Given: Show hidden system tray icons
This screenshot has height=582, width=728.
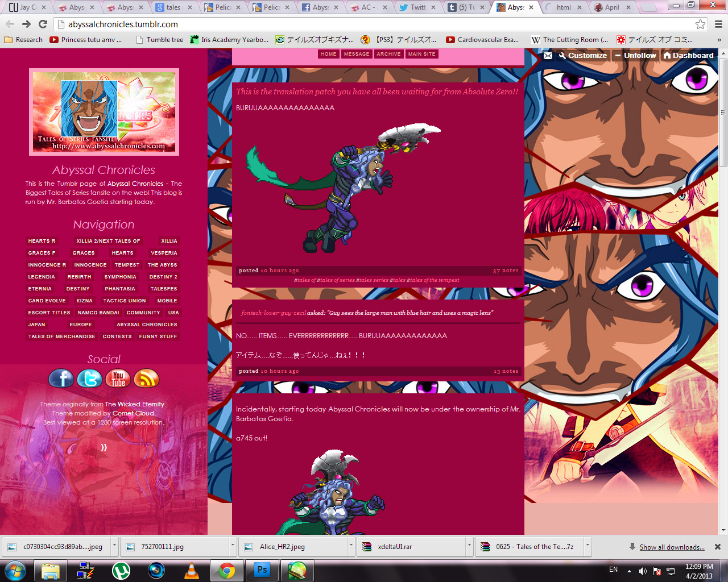Looking at the screenshot, I should pyautogui.click(x=629, y=571).
